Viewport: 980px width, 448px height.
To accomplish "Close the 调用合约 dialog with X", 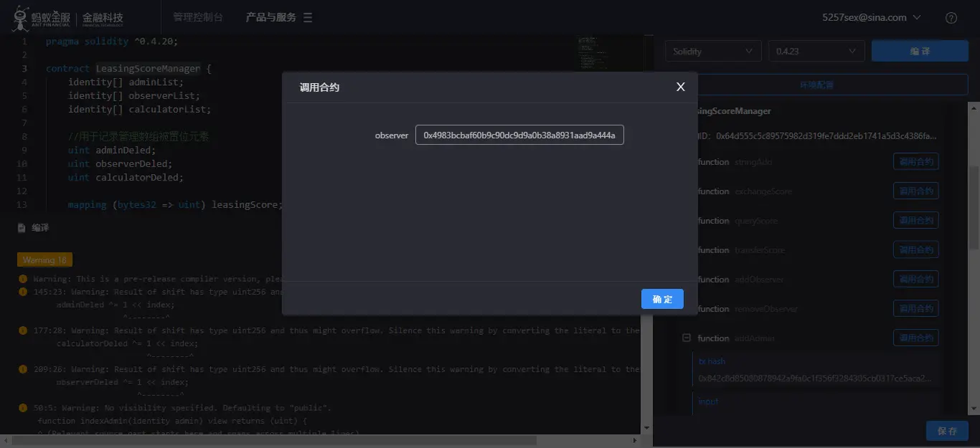I will point(681,87).
